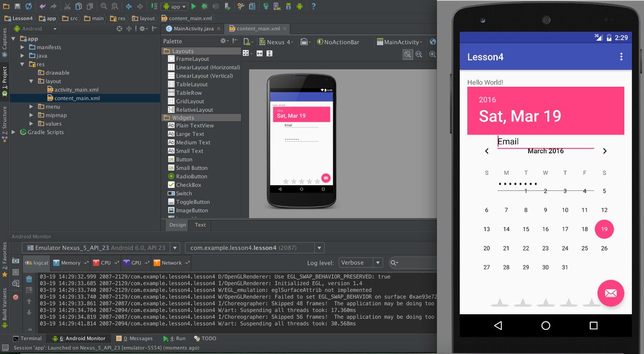
Task: Tap the 2016 year header in date picker
Action: [x=487, y=100]
